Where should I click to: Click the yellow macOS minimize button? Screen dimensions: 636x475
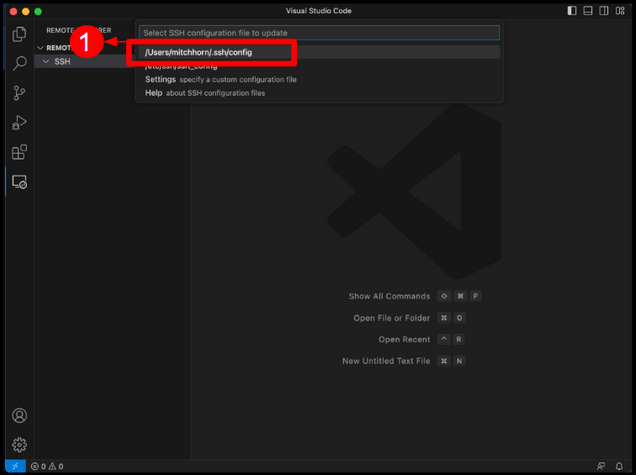coord(26,11)
